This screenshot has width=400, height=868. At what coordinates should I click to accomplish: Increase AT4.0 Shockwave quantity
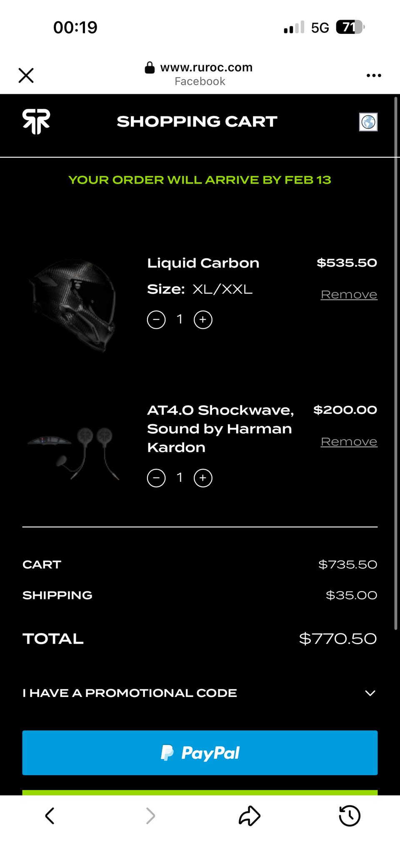click(203, 478)
